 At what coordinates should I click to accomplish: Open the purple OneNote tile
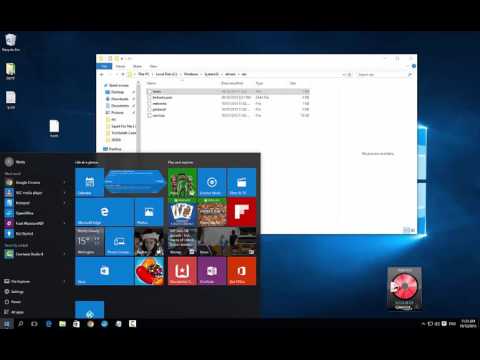click(x=212, y=271)
